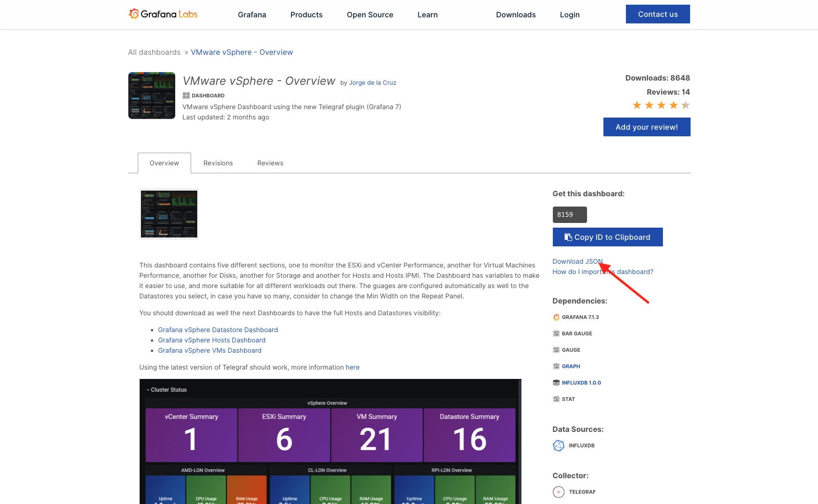Click the Add your review button
The height and width of the screenshot is (504, 818).
[x=647, y=127]
